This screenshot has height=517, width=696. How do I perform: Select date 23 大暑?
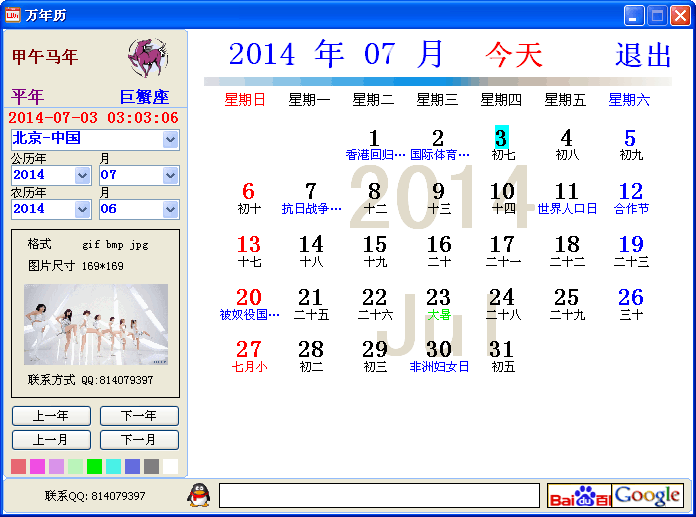[x=439, y=304]
